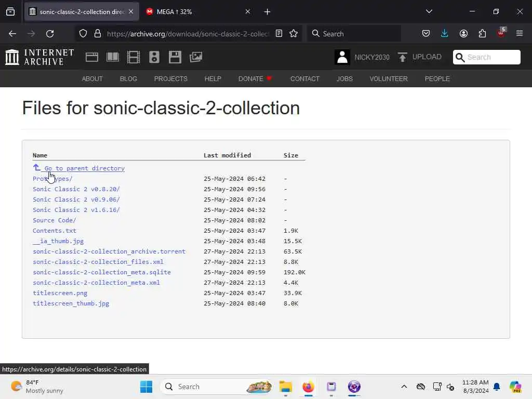Open the BLOG menu item
Image resolution: width=532 pixels, height=399 pixels.
tap(129, 79)
